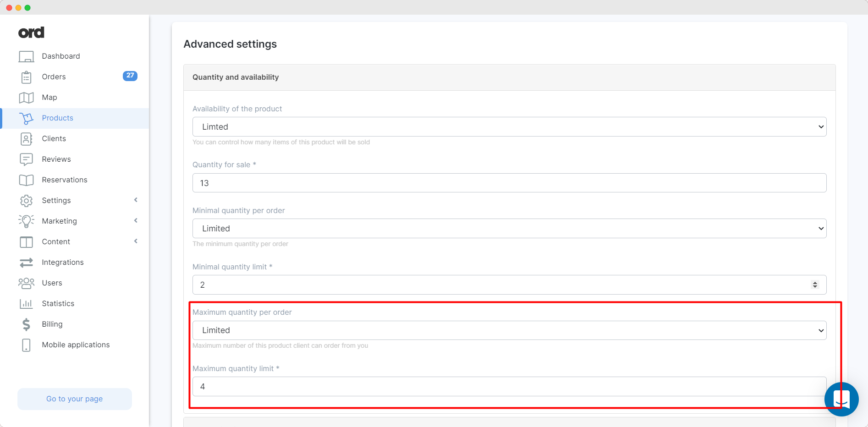The height and width of the screenshot is (427, 868).
Task: Click the Marketing lightbulb icon
Action: coord(26,221)
